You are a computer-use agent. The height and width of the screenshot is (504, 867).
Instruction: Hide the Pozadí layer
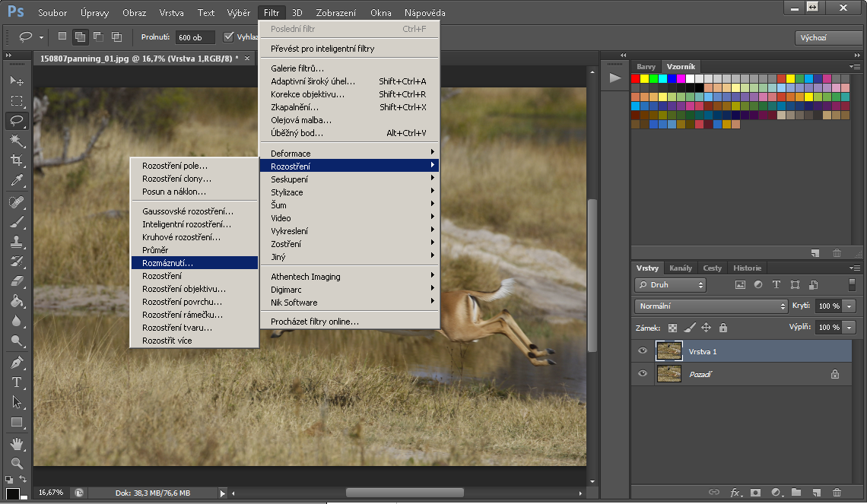coord(643,374)
